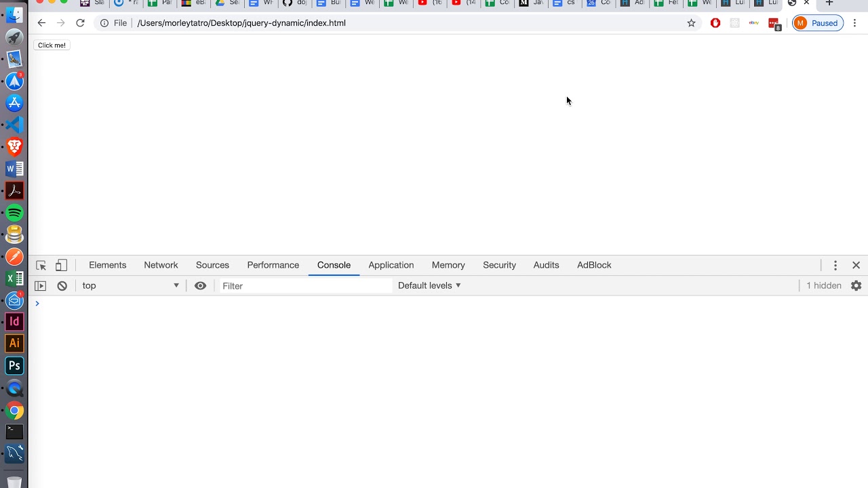This screenshot has width=868, height=488.
Task: Open Terminal from the dock
Action: point(14,431)
